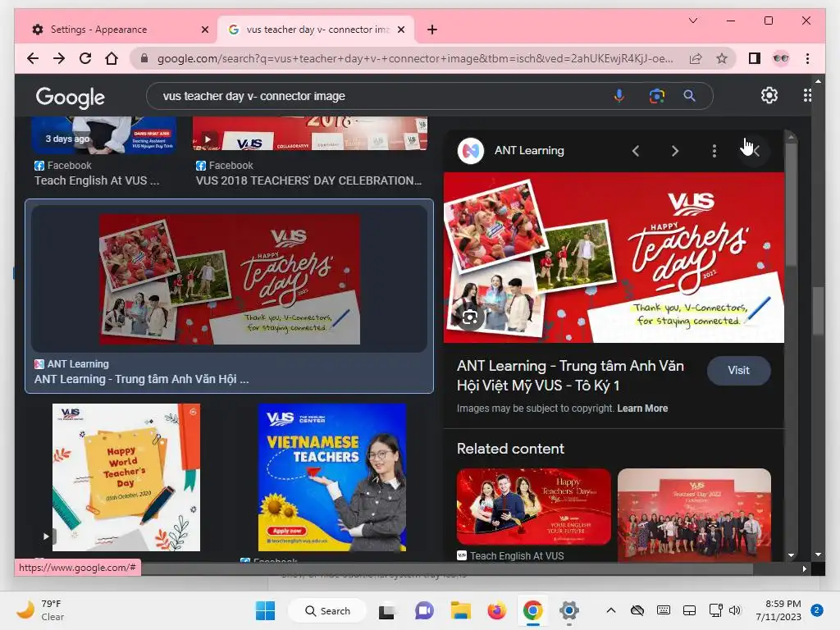Show hidden system tray icons
Viewport: 840px width, 630px height.
610,610
